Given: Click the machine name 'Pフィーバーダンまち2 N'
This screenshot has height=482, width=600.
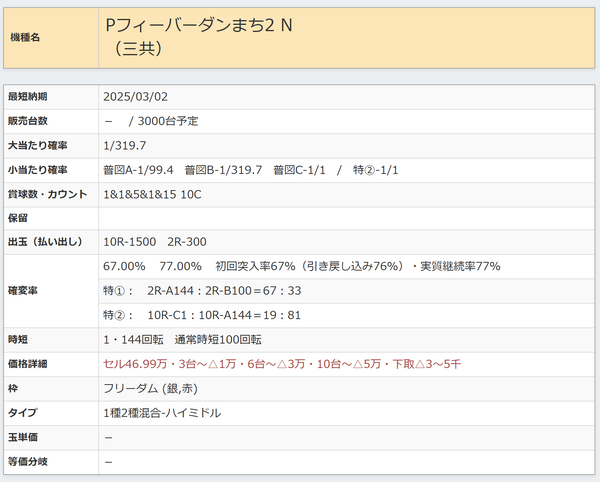Looking at the screenshot, I should point(199,25).
